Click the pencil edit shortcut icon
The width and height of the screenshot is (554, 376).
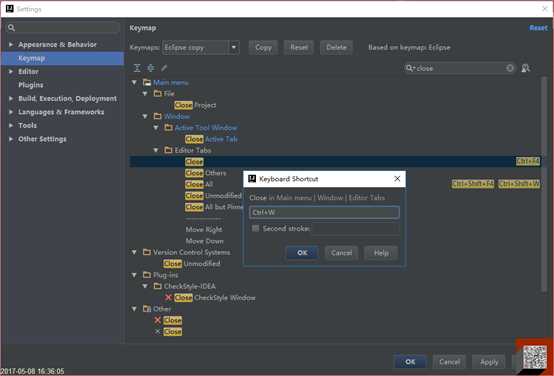click(164, 68)
